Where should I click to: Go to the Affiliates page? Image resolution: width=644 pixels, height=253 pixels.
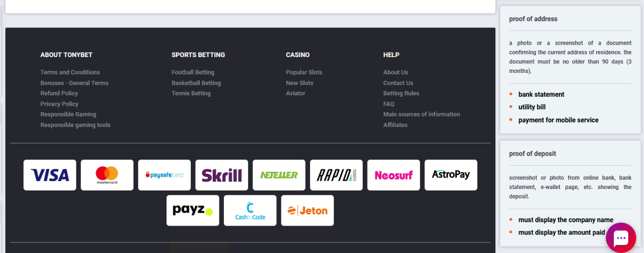395,125
